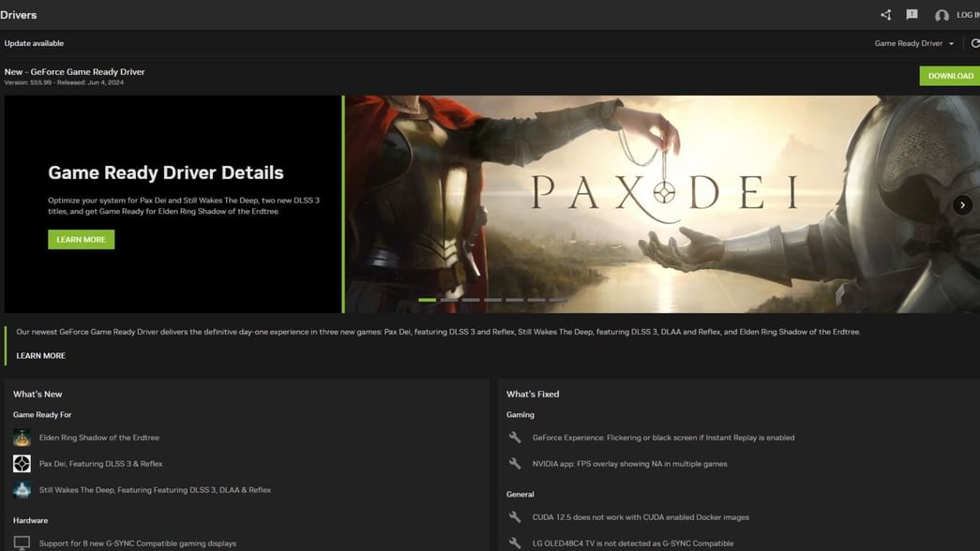Click the LOG IN link

click(x=967, y=15)
